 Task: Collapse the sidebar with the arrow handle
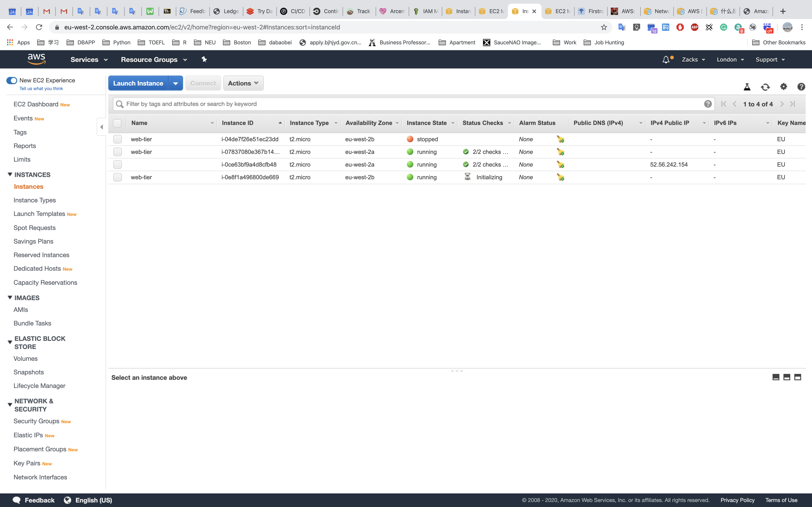(101, 127)
